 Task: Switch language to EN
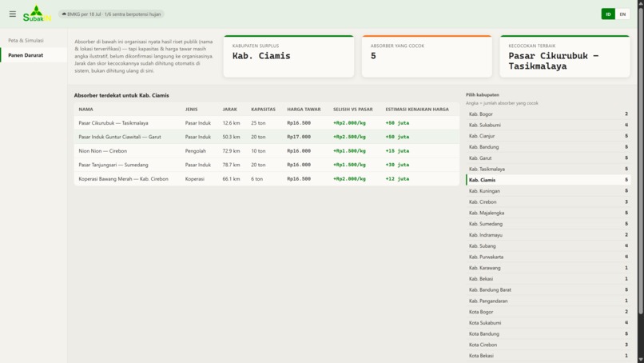[x=622, y=14]
